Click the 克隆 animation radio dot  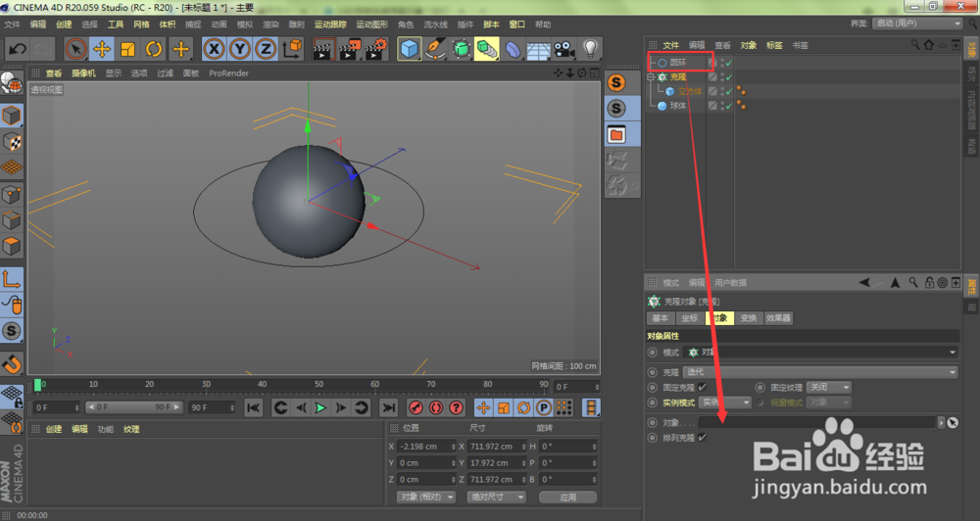[x=653, y=372]
